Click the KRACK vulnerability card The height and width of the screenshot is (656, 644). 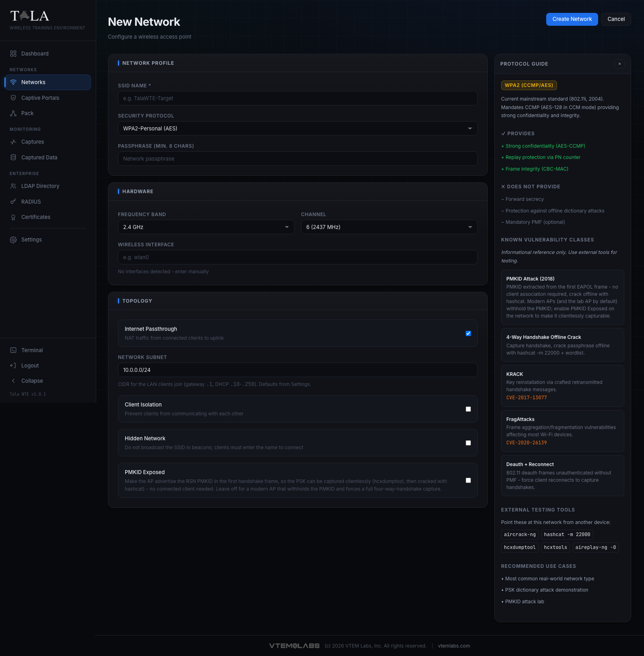click(562, 386)
